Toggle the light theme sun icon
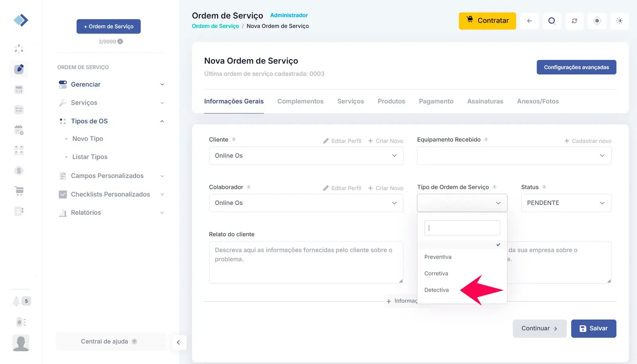This screenshot has height=364, width=637. click(619, 21)
